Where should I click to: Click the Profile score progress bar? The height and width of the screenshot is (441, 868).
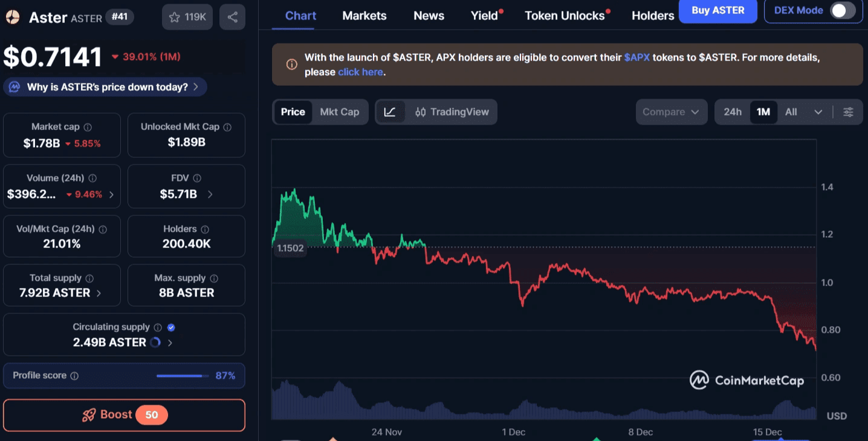(x=181, y=376)
